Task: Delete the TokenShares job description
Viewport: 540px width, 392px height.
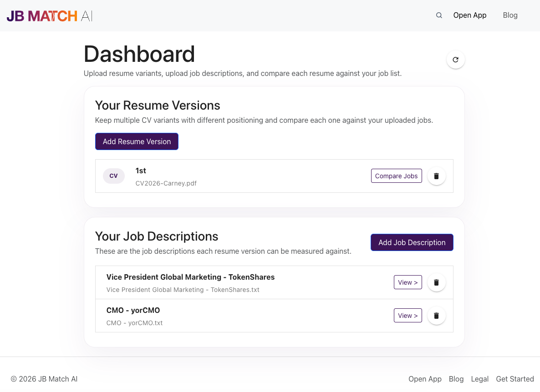Action: [x=436, y=282]
